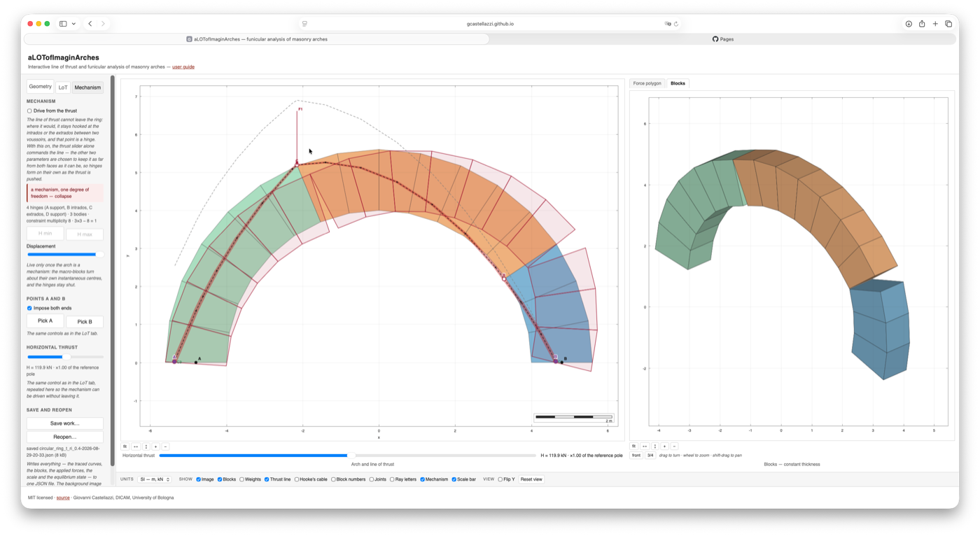Zoom in arch plot with plus button
This screenshot has height=536, width=980.
click(155, 446)
